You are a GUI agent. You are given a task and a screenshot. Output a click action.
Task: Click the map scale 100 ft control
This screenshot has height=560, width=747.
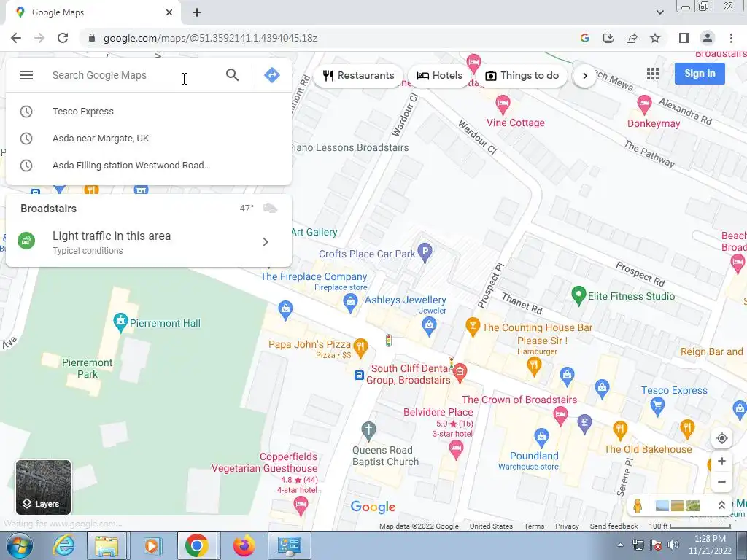tap(689, 526)
